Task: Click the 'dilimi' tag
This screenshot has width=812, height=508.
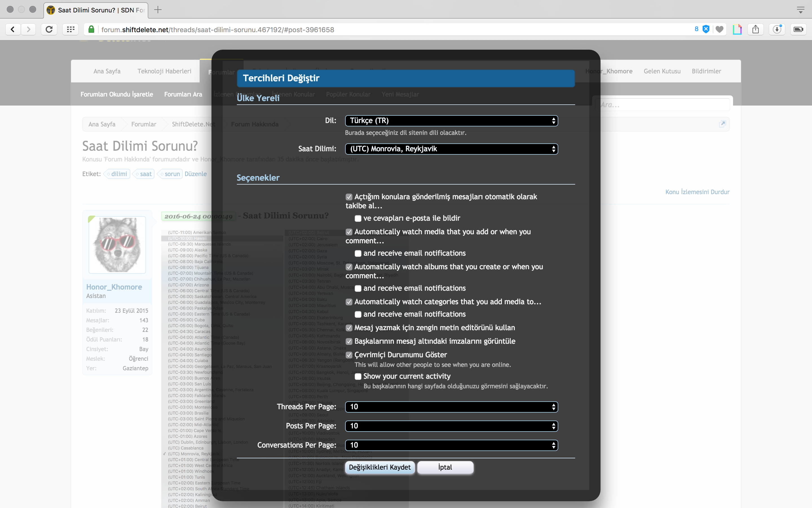Action: tap(117, 174)
